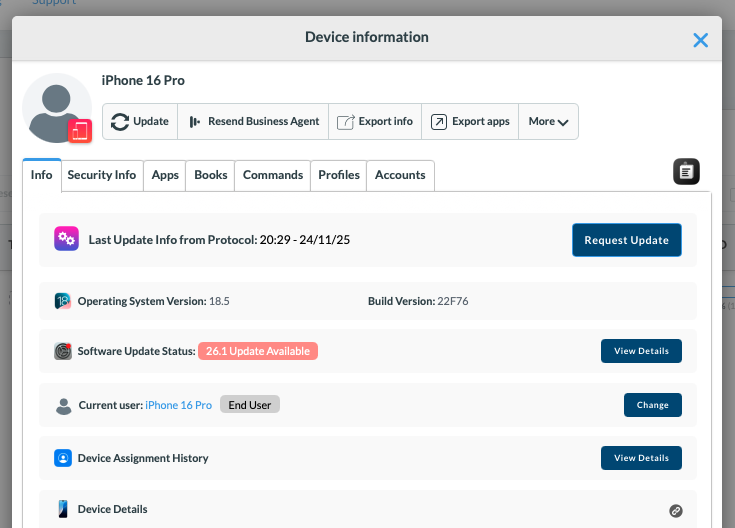
Task: View details for Software Update Status
Action: 641,351
